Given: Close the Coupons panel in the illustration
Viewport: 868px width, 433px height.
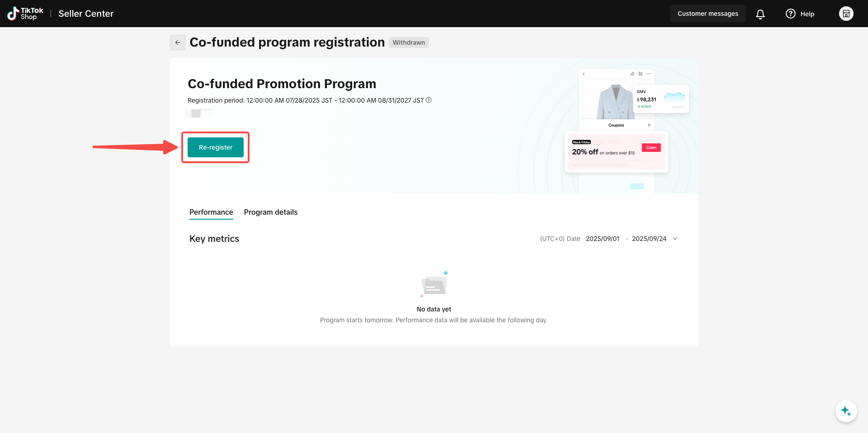Looking at the screenshot, I should (x=649, y=125).
